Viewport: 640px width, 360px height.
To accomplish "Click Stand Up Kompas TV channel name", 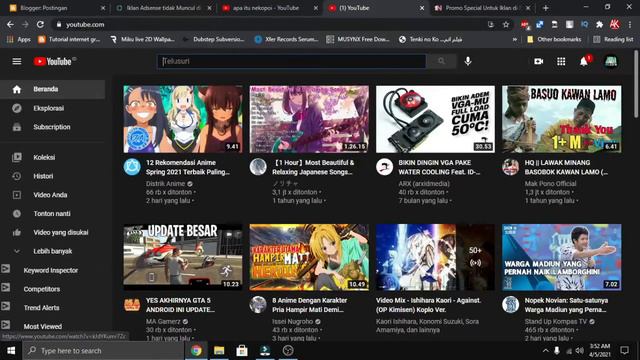I will pyautogui.click(x=556, y=321).
